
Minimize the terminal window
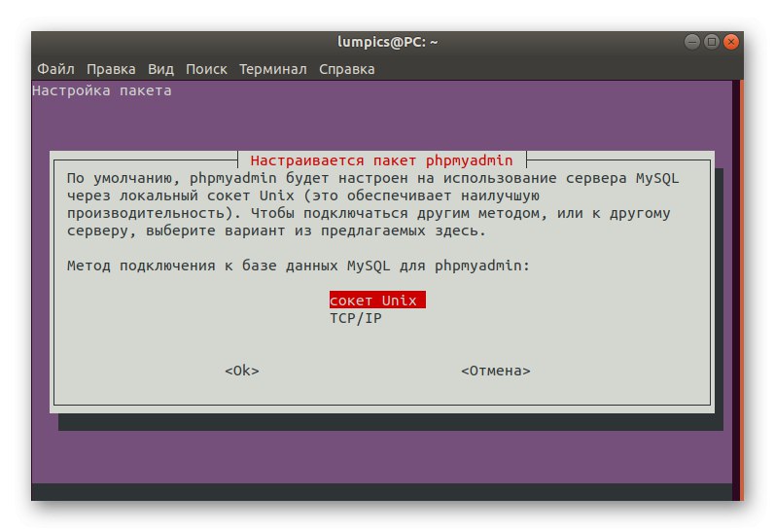click(692, 42)
